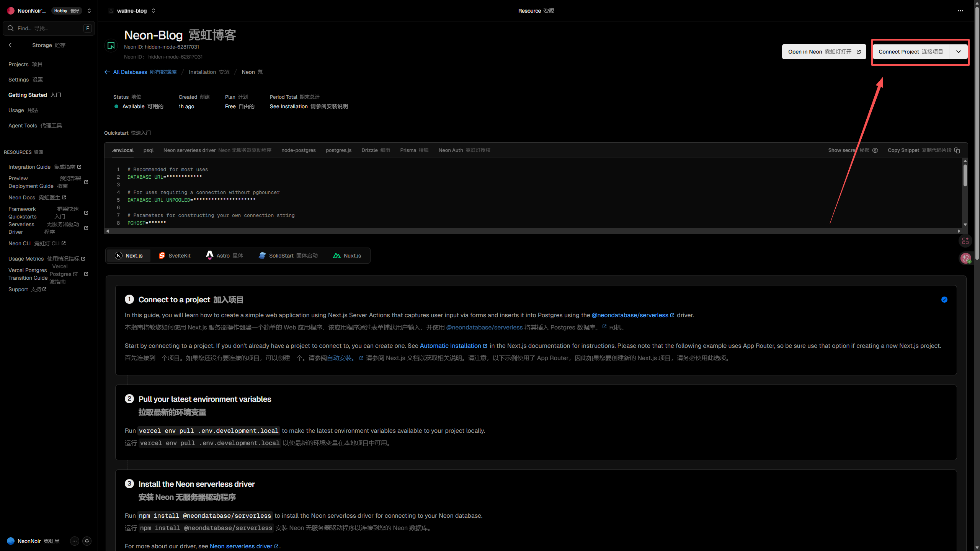
Task: Select the Next.js framework option
Action: coord(129,256)
